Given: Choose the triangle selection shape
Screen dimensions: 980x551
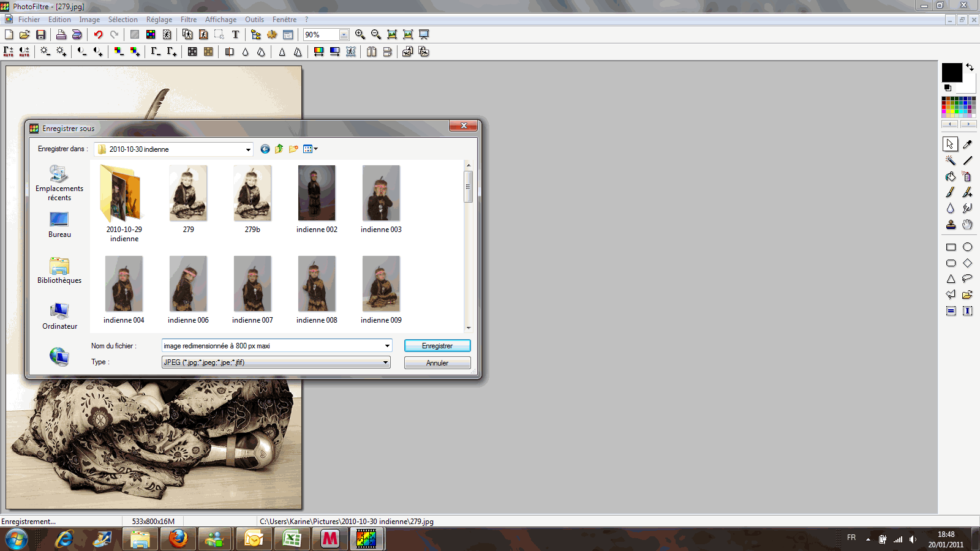Looking at the screenshot, I should (x=951, y=279).
